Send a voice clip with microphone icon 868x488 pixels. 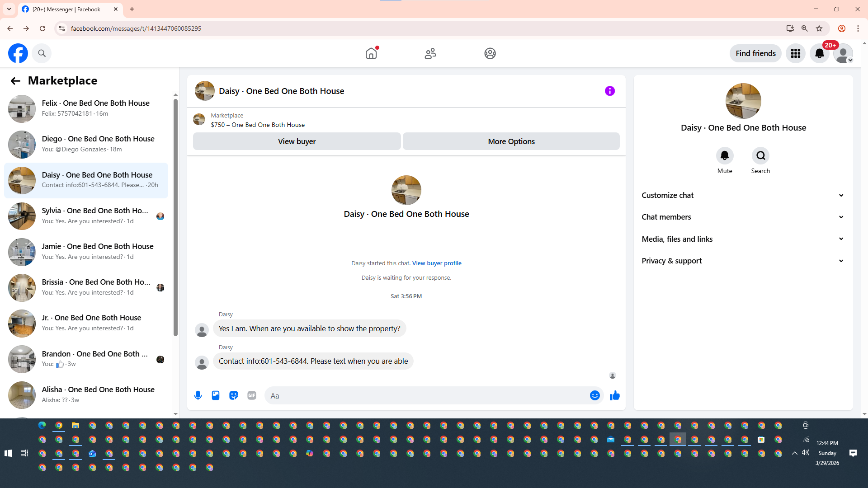[198, 396]
